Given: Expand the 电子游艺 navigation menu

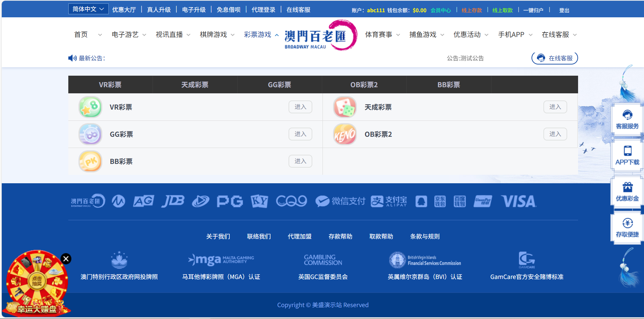Looking at the screenshot, I should [129, 35].
